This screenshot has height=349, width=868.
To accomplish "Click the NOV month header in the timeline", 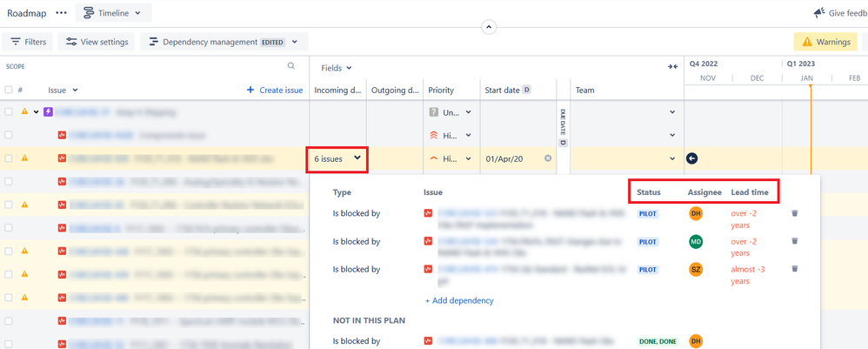I will 708,78.
